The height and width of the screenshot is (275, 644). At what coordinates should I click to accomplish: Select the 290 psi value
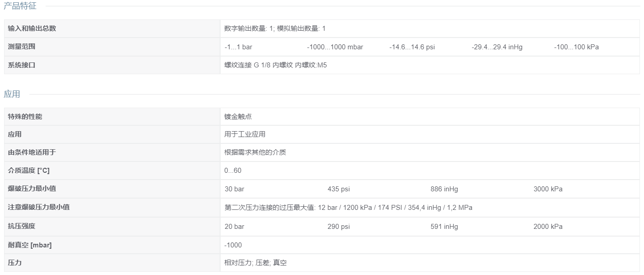coord(339,227)
